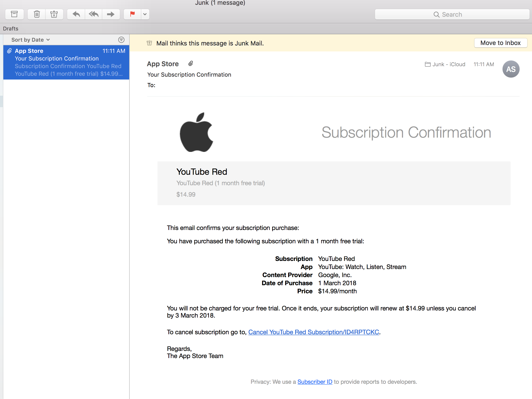Viewport: 532px width, 399px height.
Task: Click the Subscription Confirmation heading
Action: coord(406,132)
